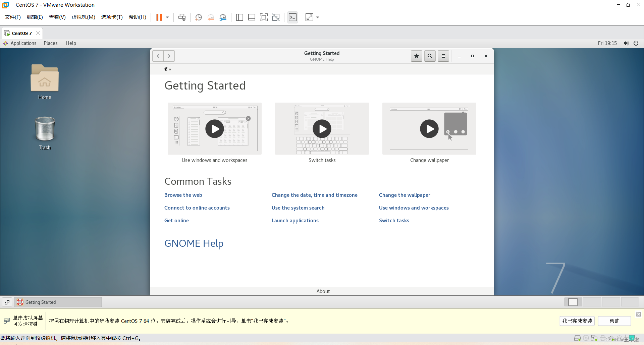
Task: Open the Browse the web link
Action: [183, 195]
